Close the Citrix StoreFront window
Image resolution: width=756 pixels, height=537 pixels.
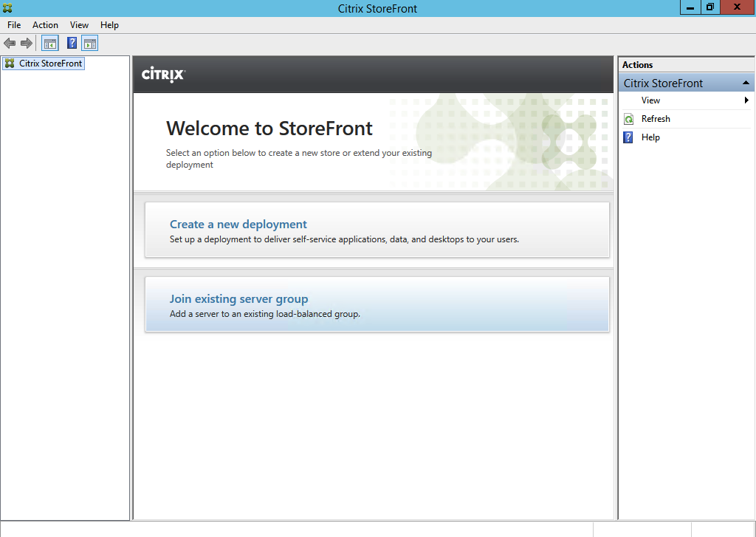point(738,7)
